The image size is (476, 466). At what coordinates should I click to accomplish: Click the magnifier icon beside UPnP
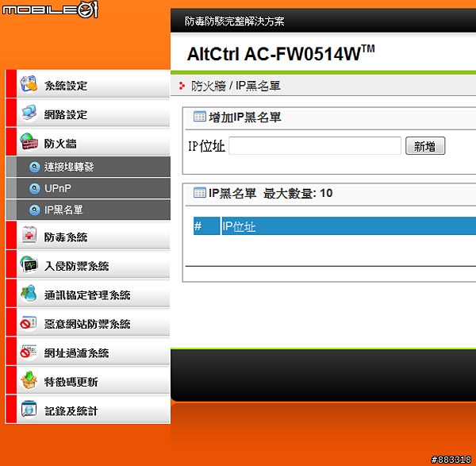(34, 188)
